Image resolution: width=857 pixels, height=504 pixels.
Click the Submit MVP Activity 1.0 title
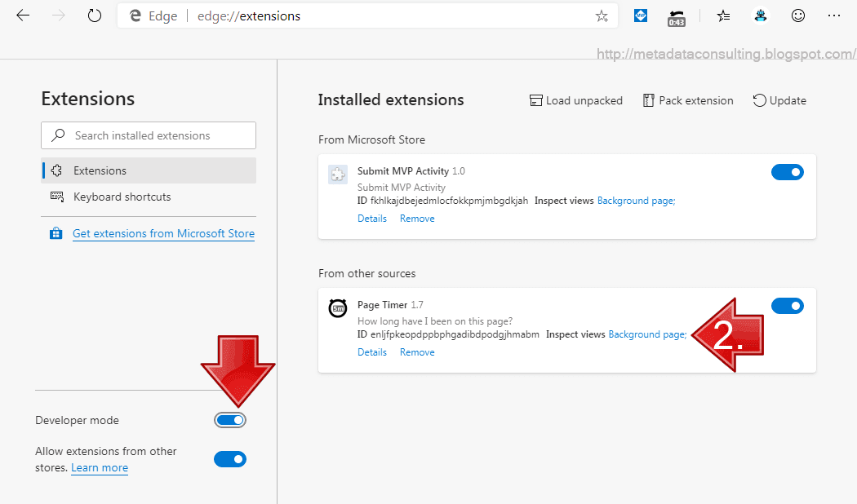click(411, 171)
